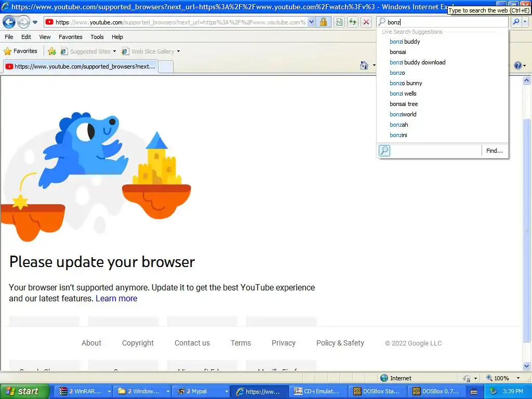This screenshot has height=399, width=532.
Task: Open the recent pages dropdown arrow
Action: pyautogui.click(x=35, y=22)
